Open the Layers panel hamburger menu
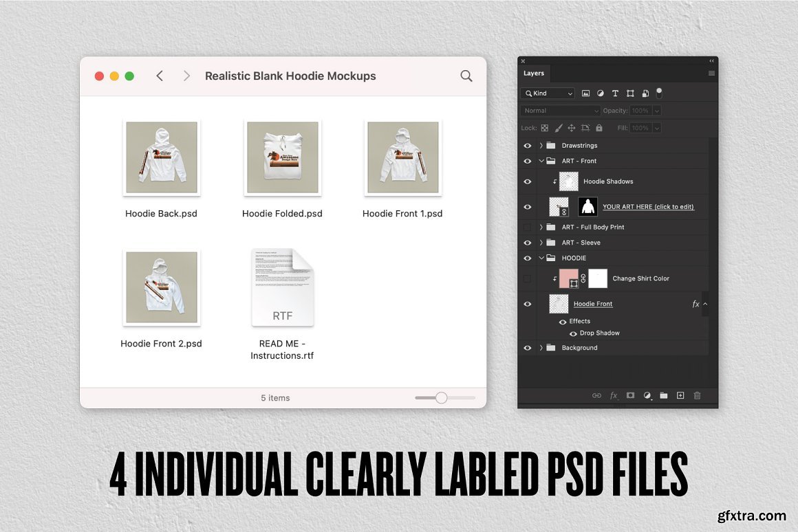 [711, 74]
